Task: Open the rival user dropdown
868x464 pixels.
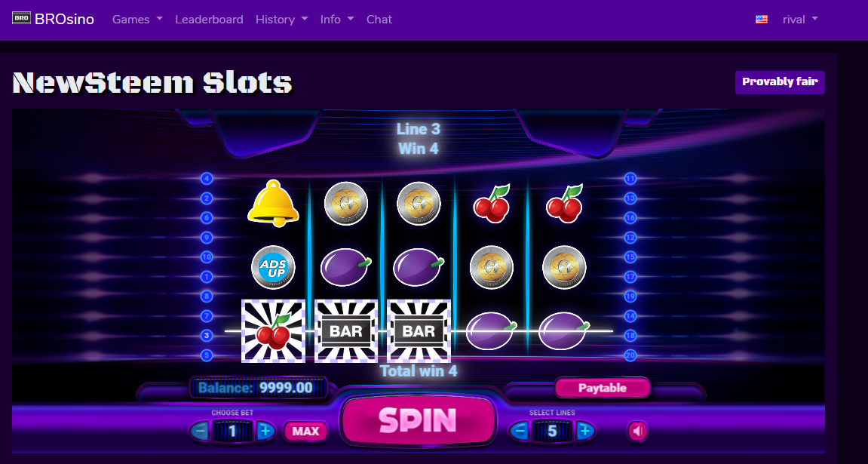Action: click(800, 20)
